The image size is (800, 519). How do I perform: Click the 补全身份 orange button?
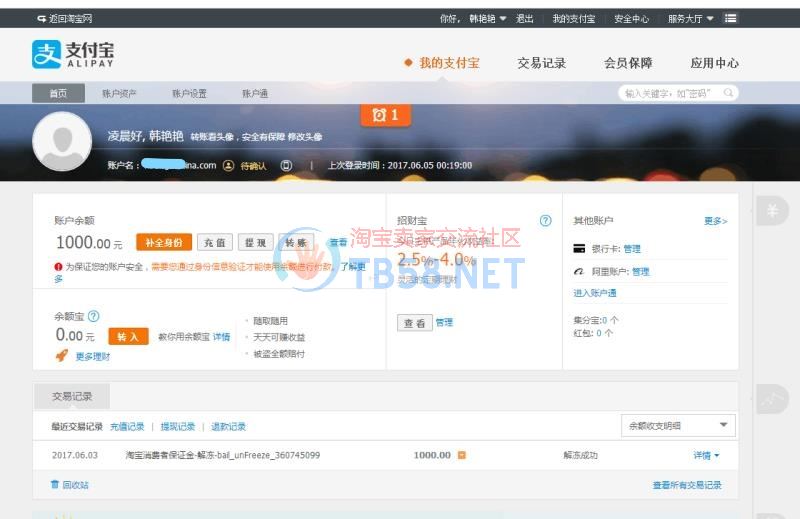pyautogui.click(x=164, y=242)
